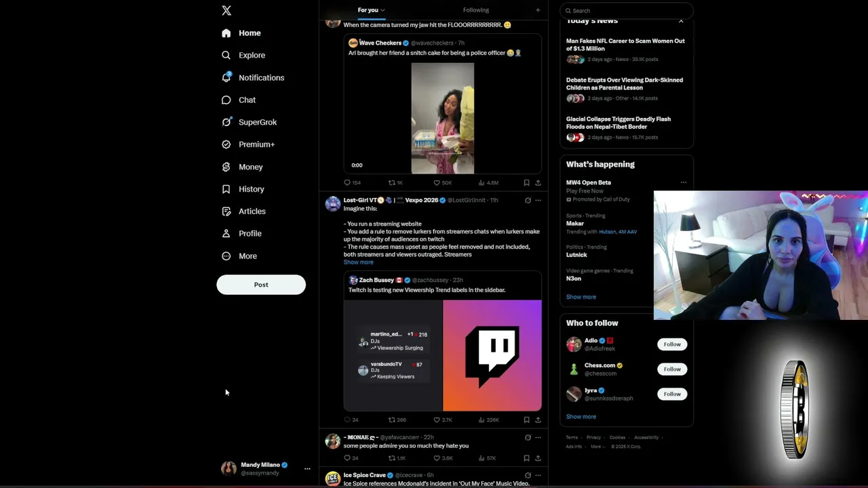Open the Privacy link in the footer
The image size is (868, 488).
point(593,438)
